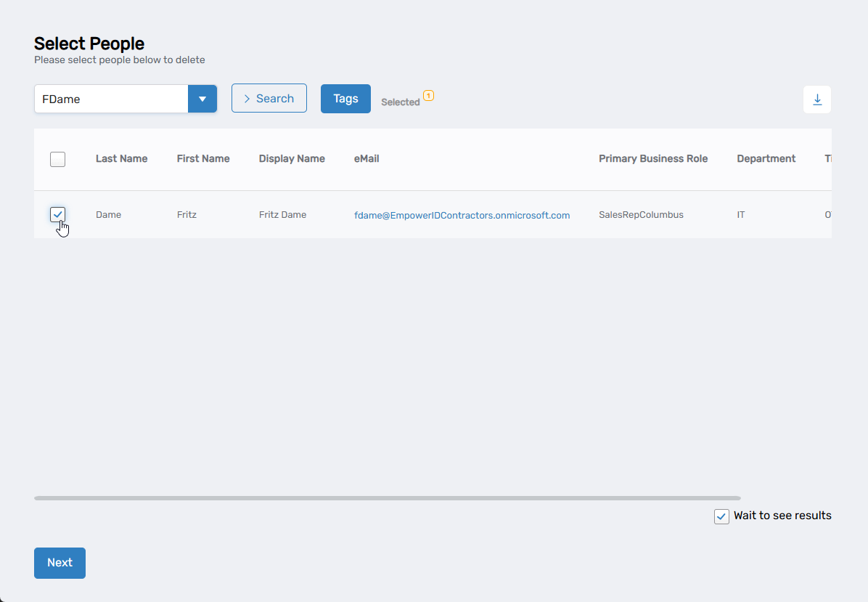Uncheck the Fritz Dame row checkbox

pos(58,214)
